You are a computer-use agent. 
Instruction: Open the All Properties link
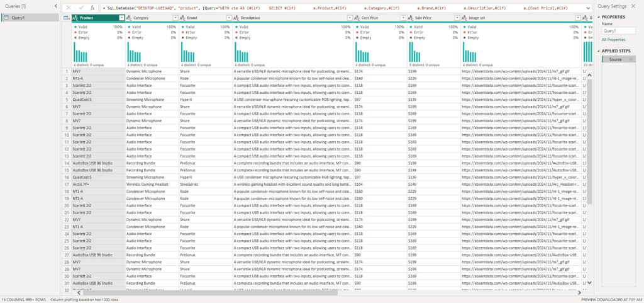(614, 40)
